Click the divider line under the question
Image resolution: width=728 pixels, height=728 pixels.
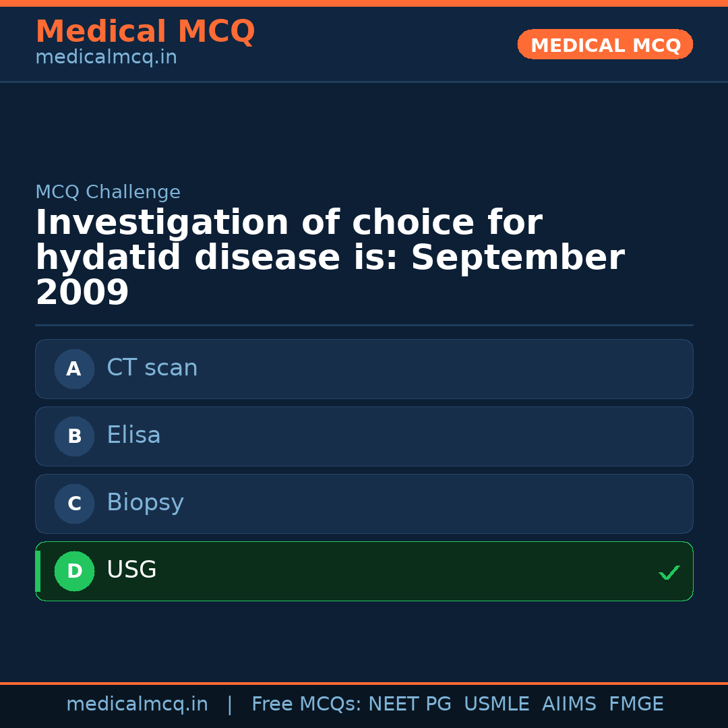[364, 325]
